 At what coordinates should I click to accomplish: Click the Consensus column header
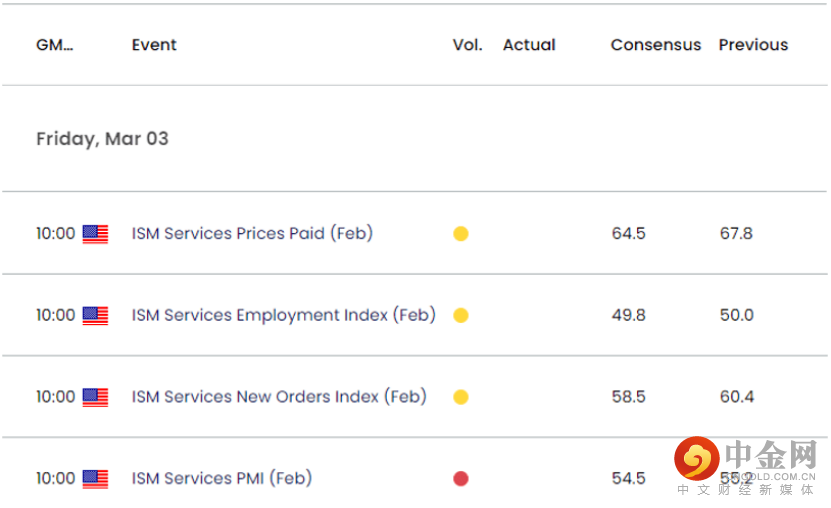(656, 45)
